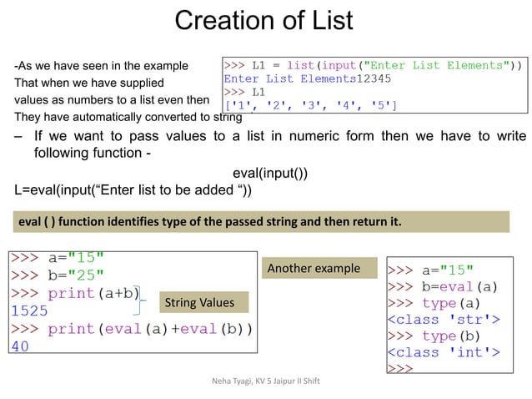Click the 'eval ( ) function identifies type' banner
Screen dimensions: 532x399
tap(261, 222)
